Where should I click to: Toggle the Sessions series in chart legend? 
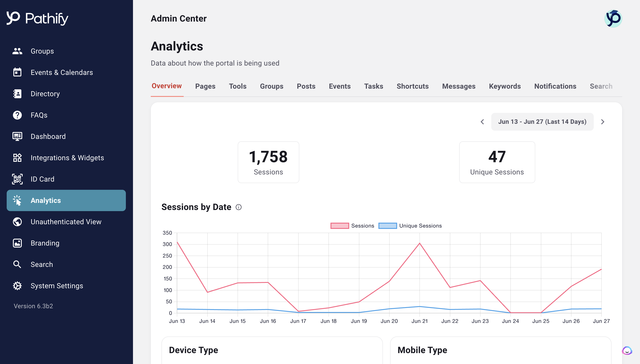coord(362,226)
